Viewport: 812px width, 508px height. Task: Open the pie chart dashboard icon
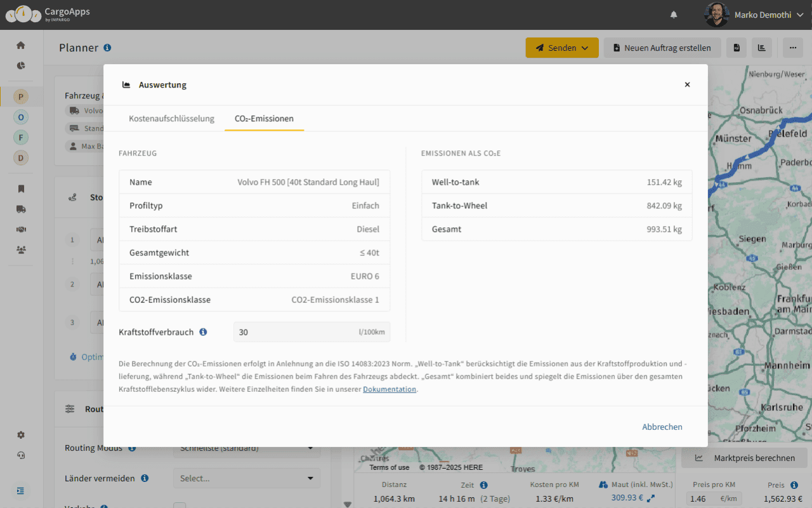click(x=21, y=65)
